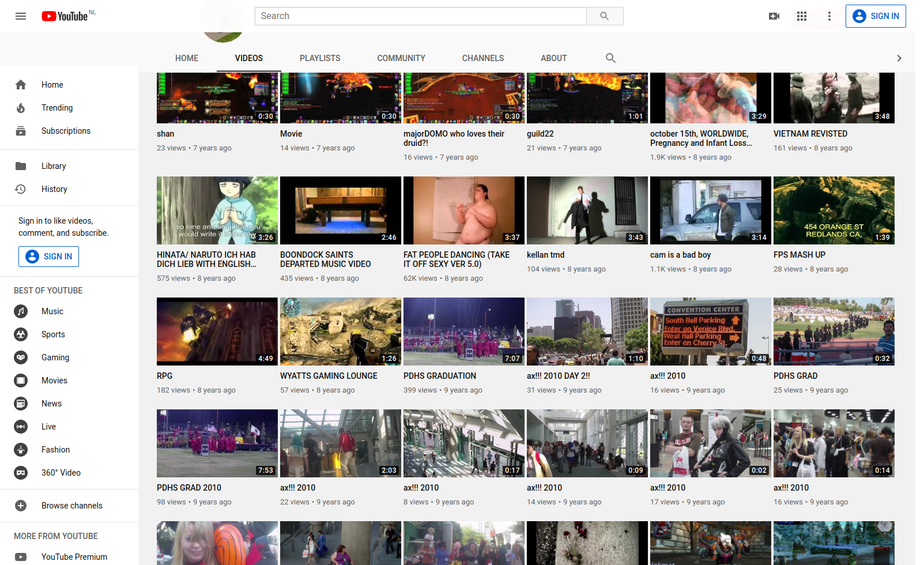Open the YouTube Premium sidebar link

pos(69,557)
